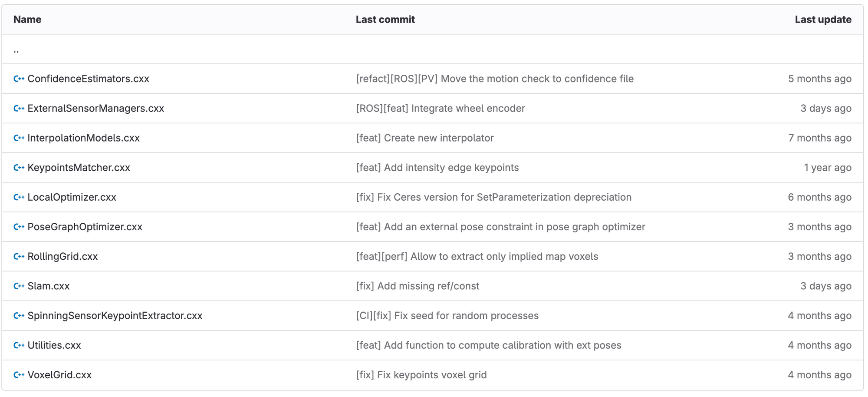Open the KeypointsMatcher.cxx file
This screenshot has height=397, width=868.
click(79, 167)
